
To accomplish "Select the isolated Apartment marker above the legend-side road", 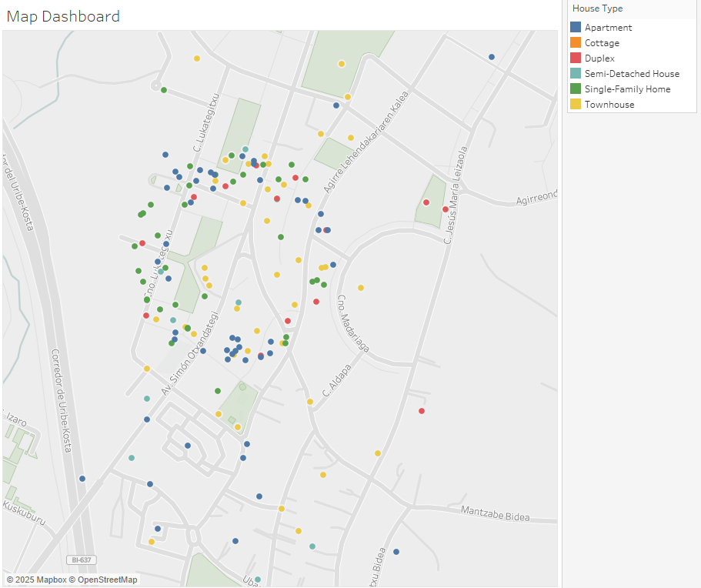I will tap(492, 57).
